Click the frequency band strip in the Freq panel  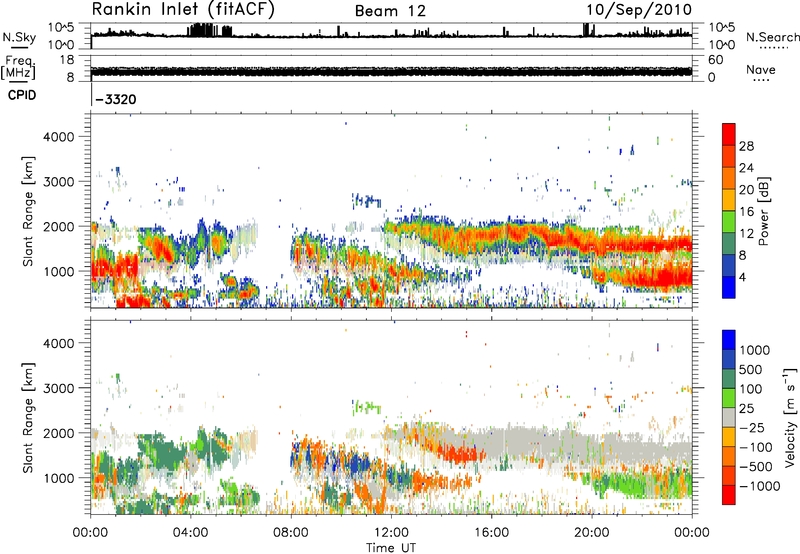391,71
